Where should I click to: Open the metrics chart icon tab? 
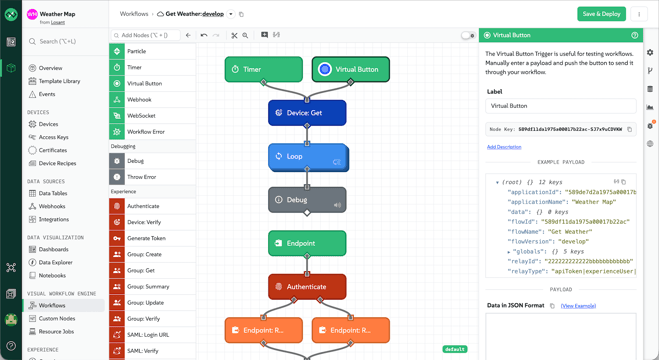click(x=650, y=107)
